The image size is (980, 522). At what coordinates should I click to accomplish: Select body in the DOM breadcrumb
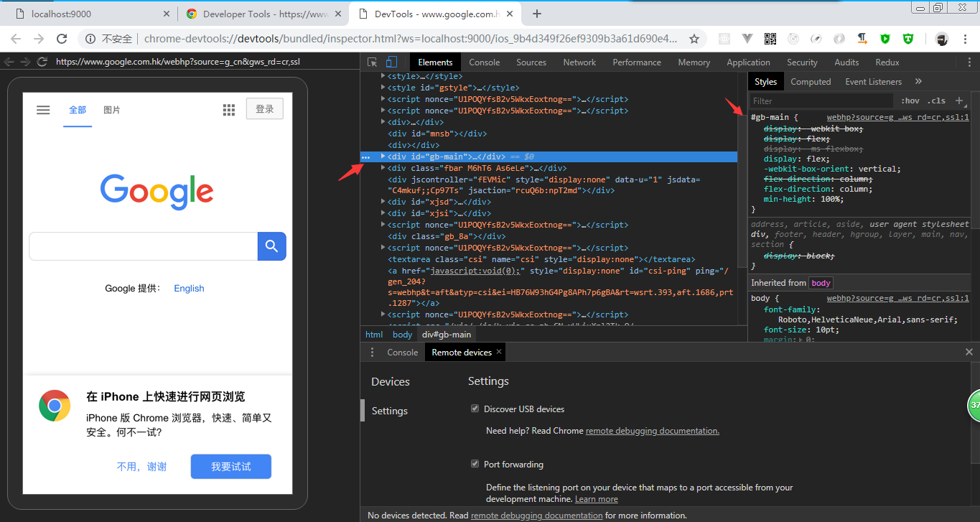coord(402,335)
